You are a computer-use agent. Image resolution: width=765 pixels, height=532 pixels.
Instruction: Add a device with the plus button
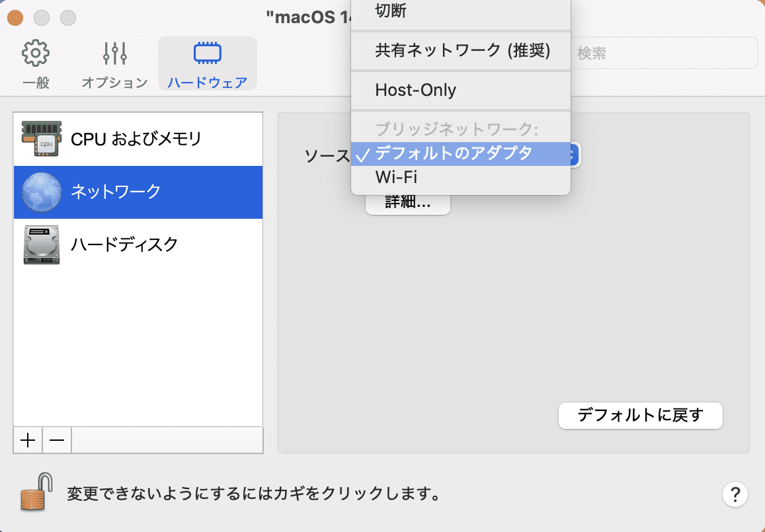(x=28, y=440)
